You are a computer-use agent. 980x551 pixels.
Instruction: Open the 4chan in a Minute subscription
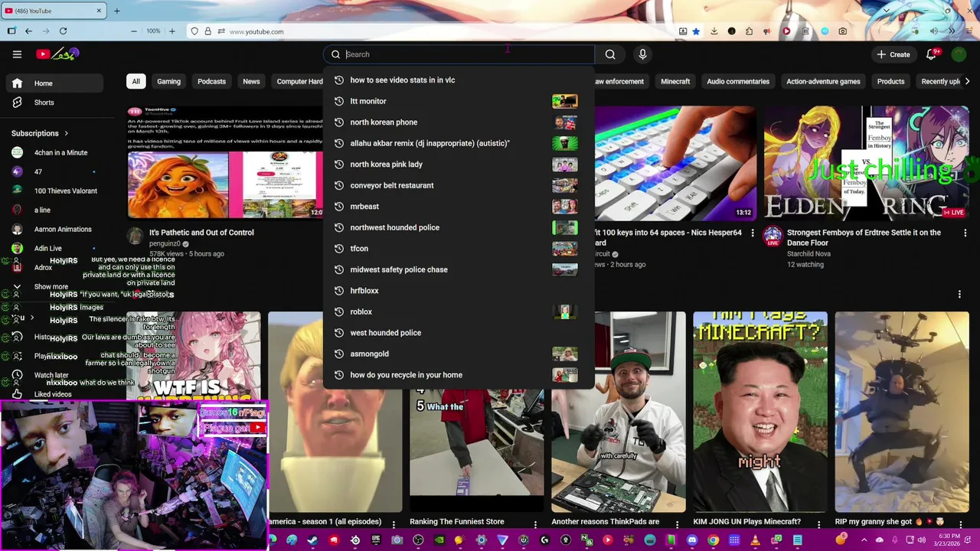click(x=54, y=152)
